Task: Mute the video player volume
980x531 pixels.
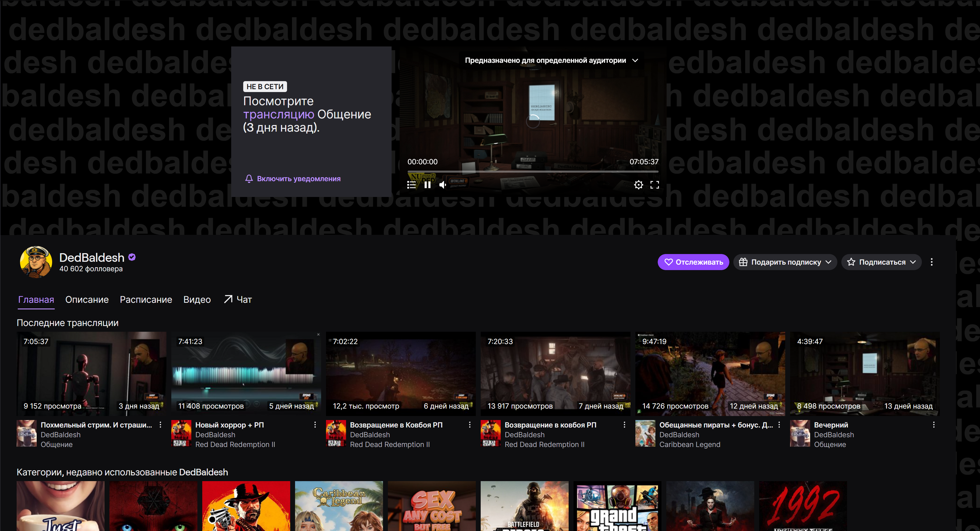Action: click(443, 185)
